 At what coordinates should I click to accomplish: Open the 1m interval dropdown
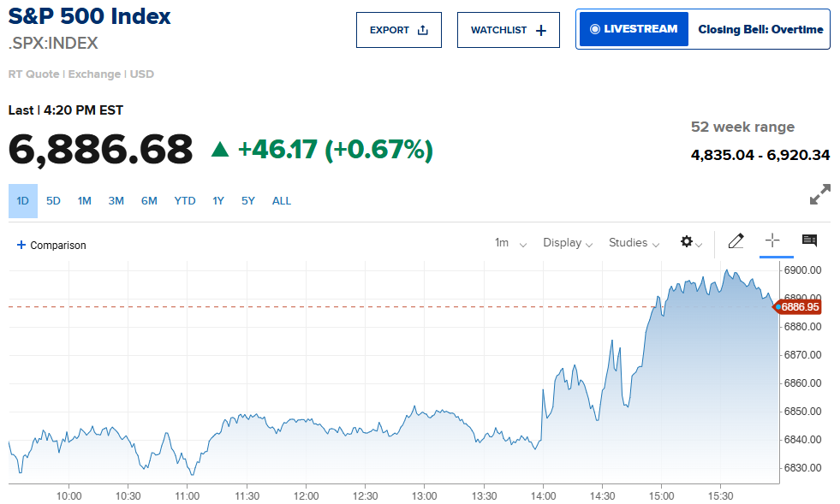510,243
